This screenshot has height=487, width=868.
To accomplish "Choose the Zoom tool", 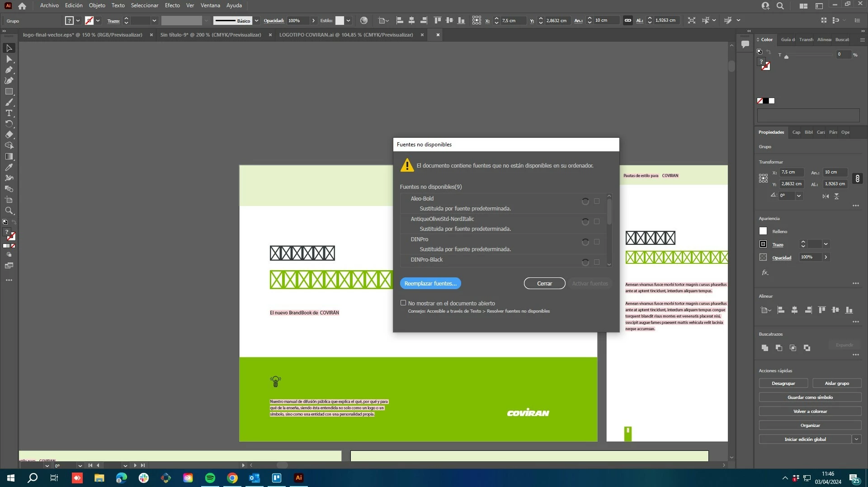I will pos(9,211).
